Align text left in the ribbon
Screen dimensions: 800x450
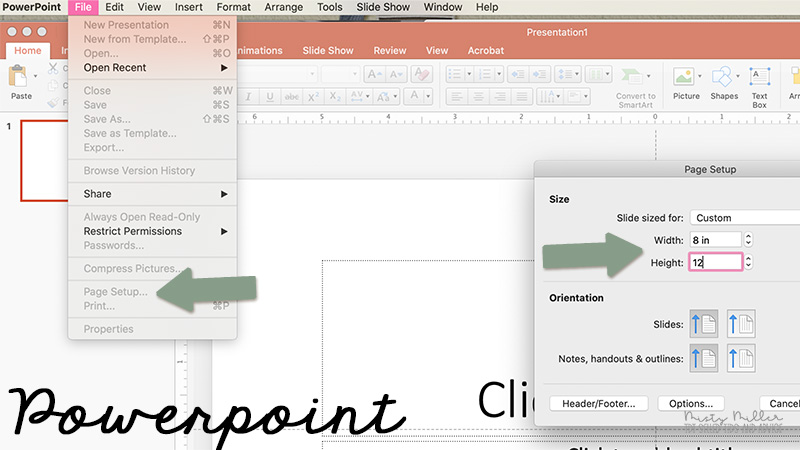pyautogui.click(x=457, y=96)
